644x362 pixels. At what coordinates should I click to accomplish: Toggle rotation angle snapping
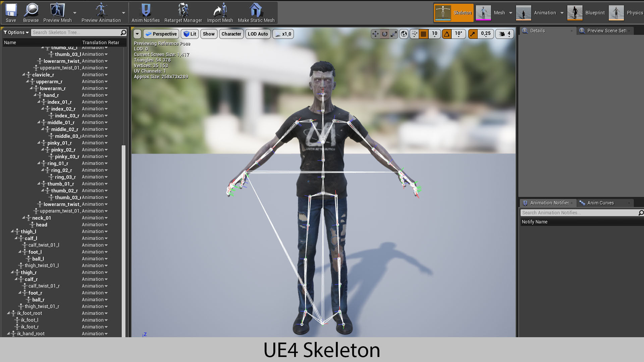coord(447,34)
